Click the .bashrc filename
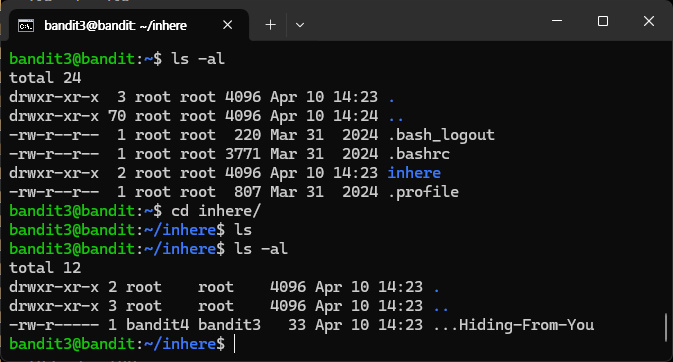673x362 pixels. point(419,154)
